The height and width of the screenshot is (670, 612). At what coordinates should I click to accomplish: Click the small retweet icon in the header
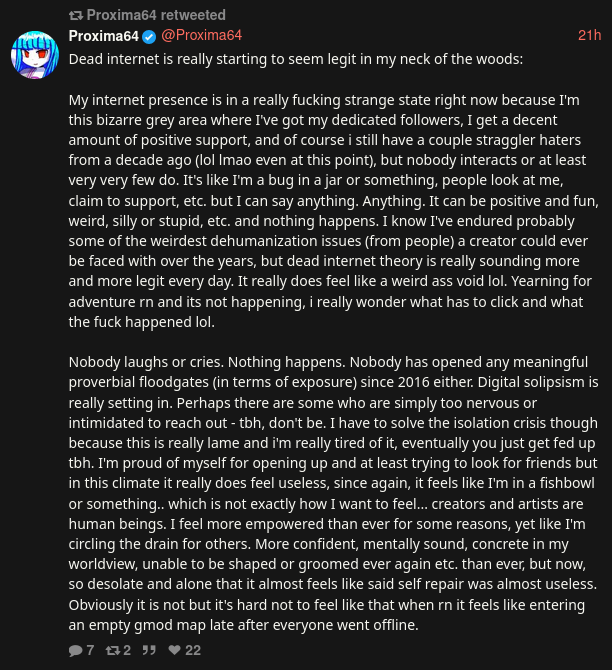(x=76, y=15)
